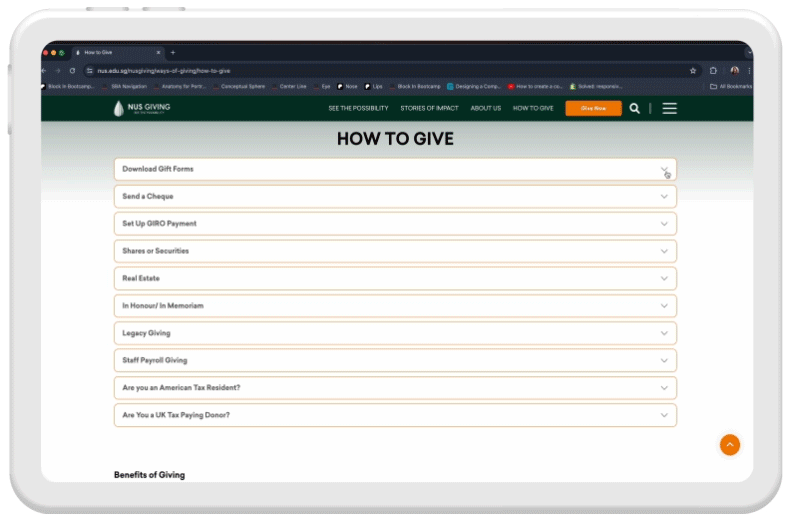Image resolution: width=790 pixels, height=522 pixels.
Task: Open a new browser tab
Action: coord(173,52)
